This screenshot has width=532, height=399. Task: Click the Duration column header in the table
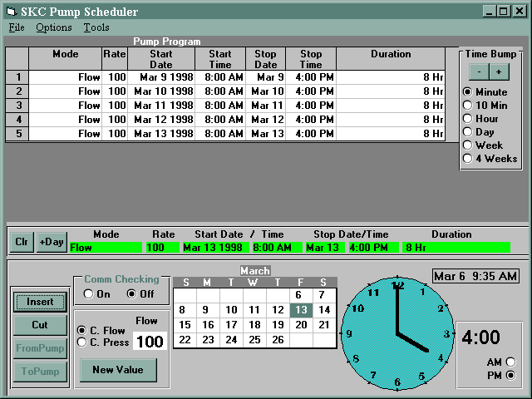point(391,59)
